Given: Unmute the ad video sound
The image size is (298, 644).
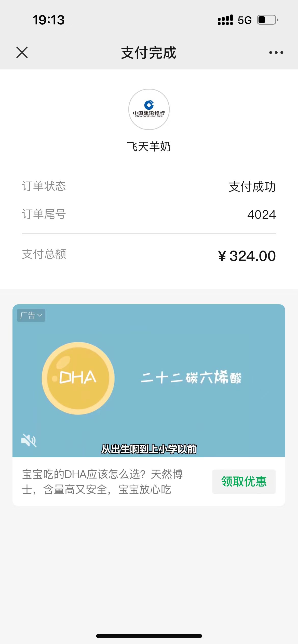Looking at the screenshot, I should tap(29, 440).
